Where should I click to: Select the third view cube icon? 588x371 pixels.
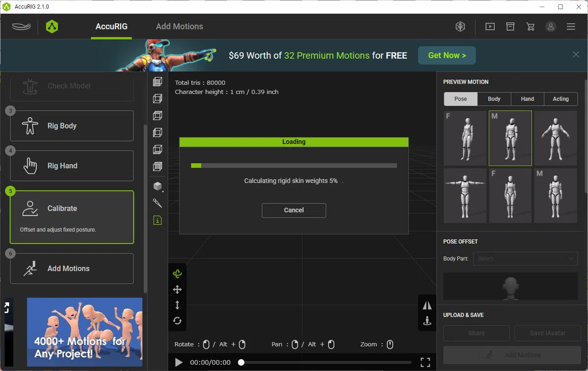coord(157,116)
